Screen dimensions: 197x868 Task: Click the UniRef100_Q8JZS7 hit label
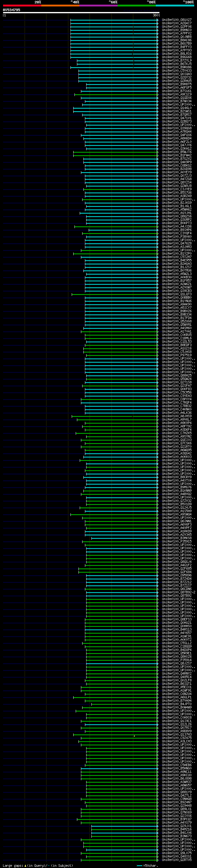(x=176, y=664)
